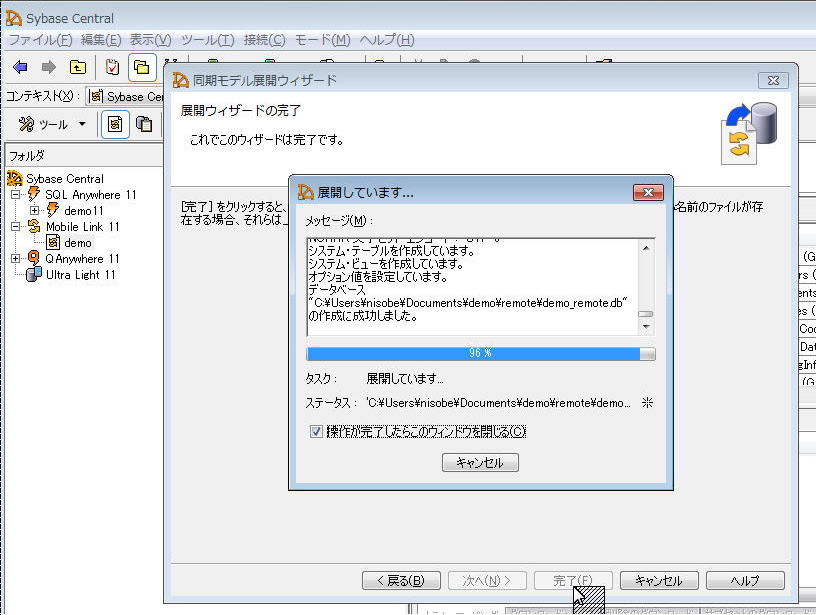Click the ヘルプ button in the wizard
Screen dimensions: 816x615
[x=744, y=580]
